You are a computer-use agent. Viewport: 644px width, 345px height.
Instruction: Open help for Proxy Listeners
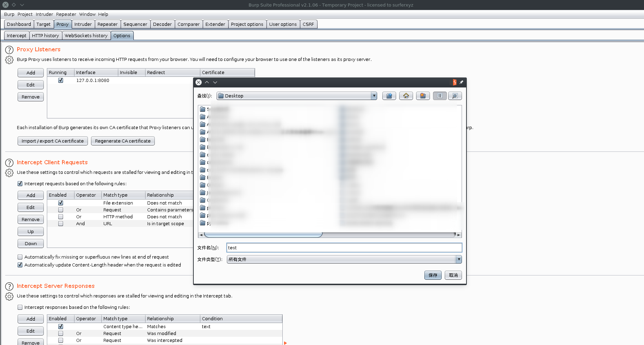point(9,50)
